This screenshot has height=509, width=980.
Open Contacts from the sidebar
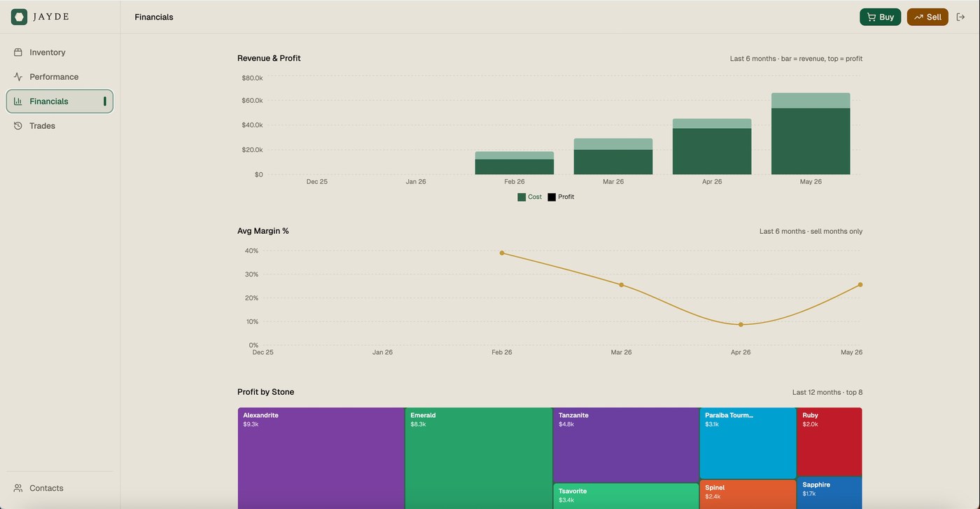coord(59,488)
